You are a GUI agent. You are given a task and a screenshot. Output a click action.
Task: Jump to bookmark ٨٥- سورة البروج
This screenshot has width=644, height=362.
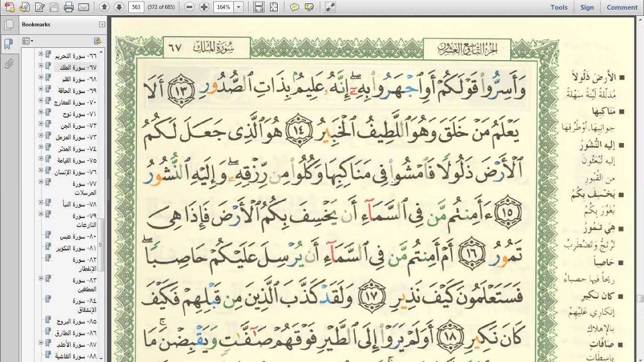click(x=77, y=321)
